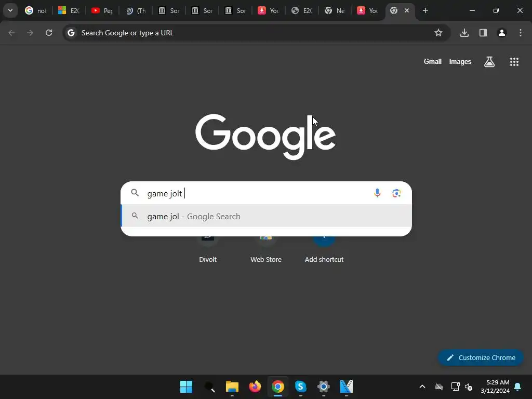Open File Explorer from taskbar
The image size is (532, 399).
232,387
